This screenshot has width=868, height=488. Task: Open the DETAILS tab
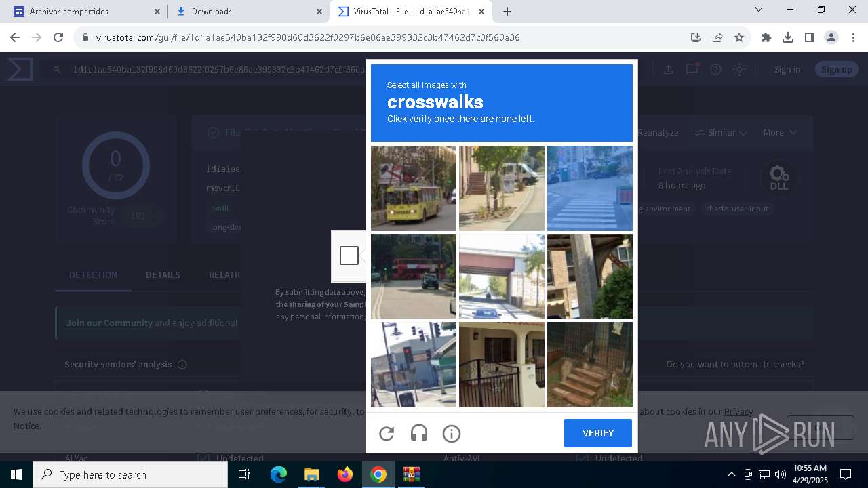coord(163,274)
